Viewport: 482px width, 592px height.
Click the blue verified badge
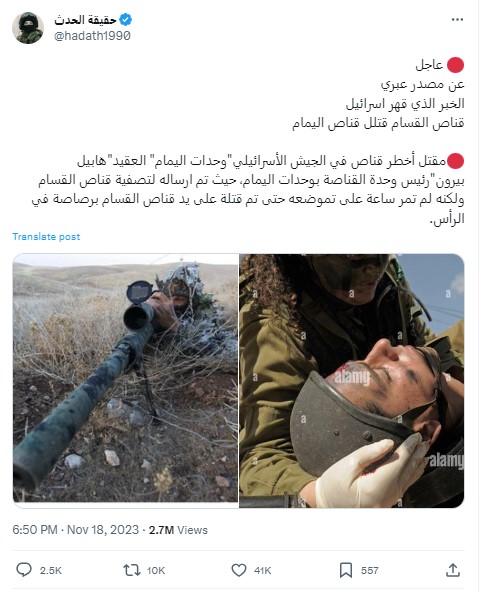[125, 19]
